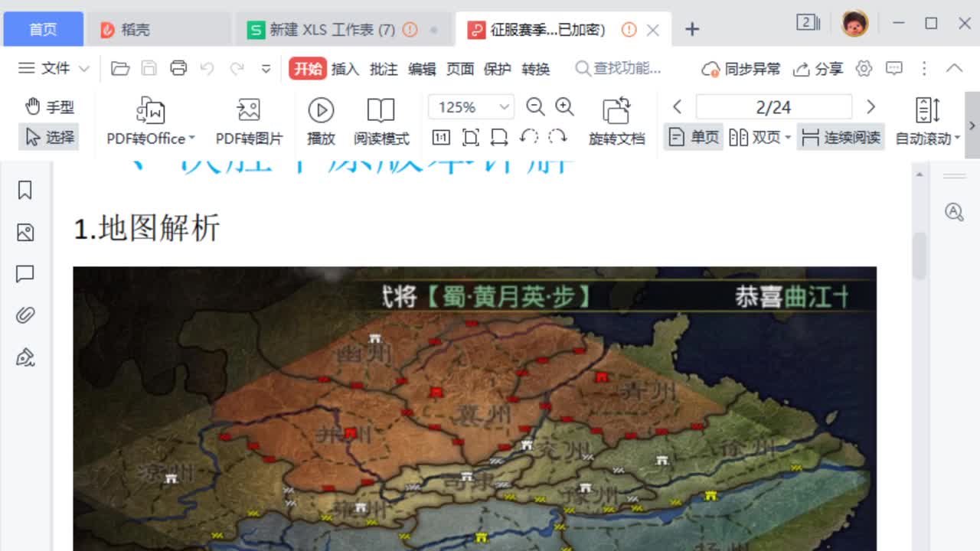Image resolution: width=980 pixels, height=551 pixels.
Task: Open the attachments paperclip panel
Action: tap(25, 315)
